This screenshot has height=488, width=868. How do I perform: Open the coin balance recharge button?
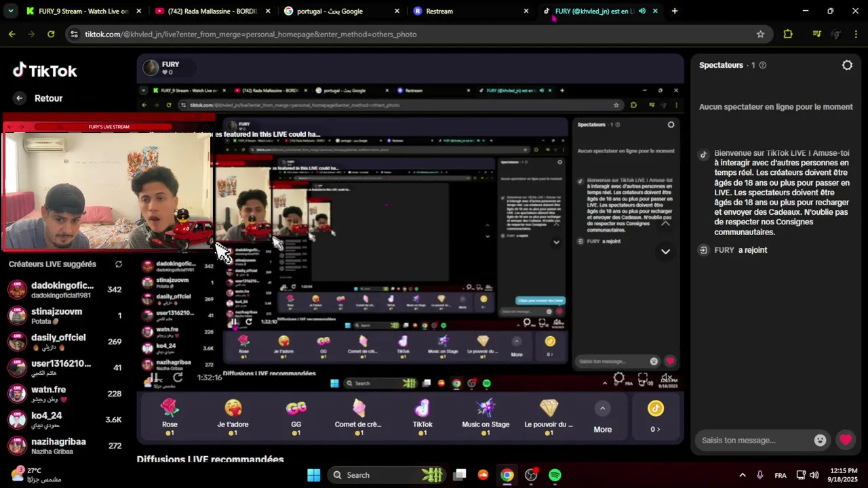[x=655, y=416]
